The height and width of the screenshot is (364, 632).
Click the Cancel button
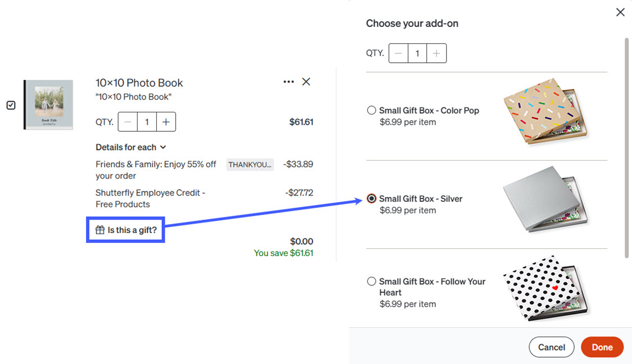[x=552, y=347]
